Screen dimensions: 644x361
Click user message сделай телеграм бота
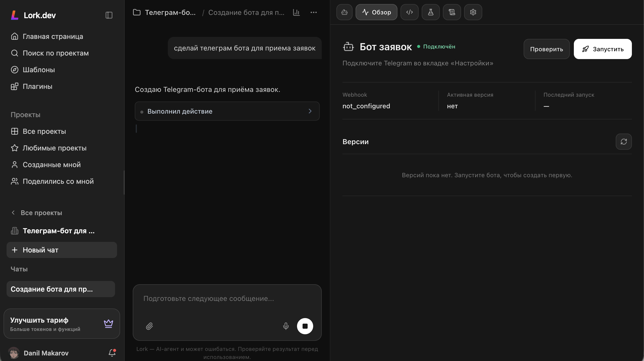[245, 48]
